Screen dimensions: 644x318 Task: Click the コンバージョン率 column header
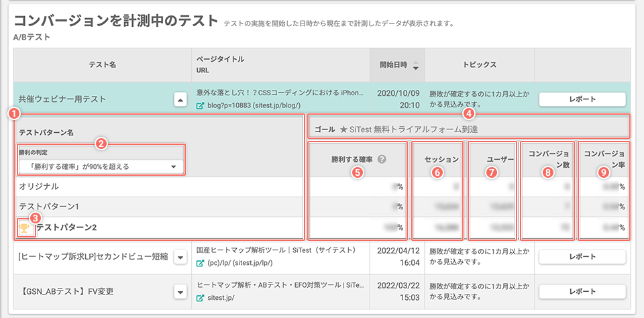tap(604, 160)
